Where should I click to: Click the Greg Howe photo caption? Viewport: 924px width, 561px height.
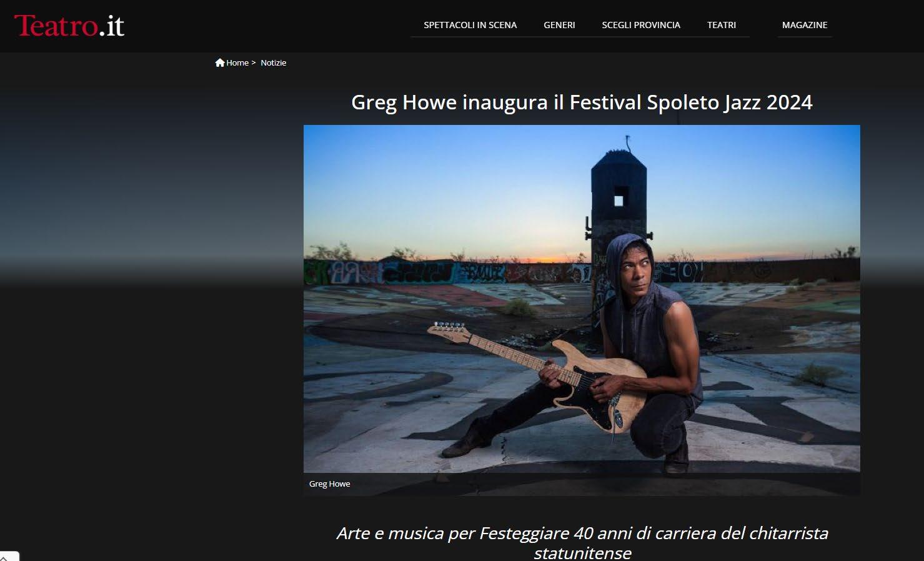(329, 484)
